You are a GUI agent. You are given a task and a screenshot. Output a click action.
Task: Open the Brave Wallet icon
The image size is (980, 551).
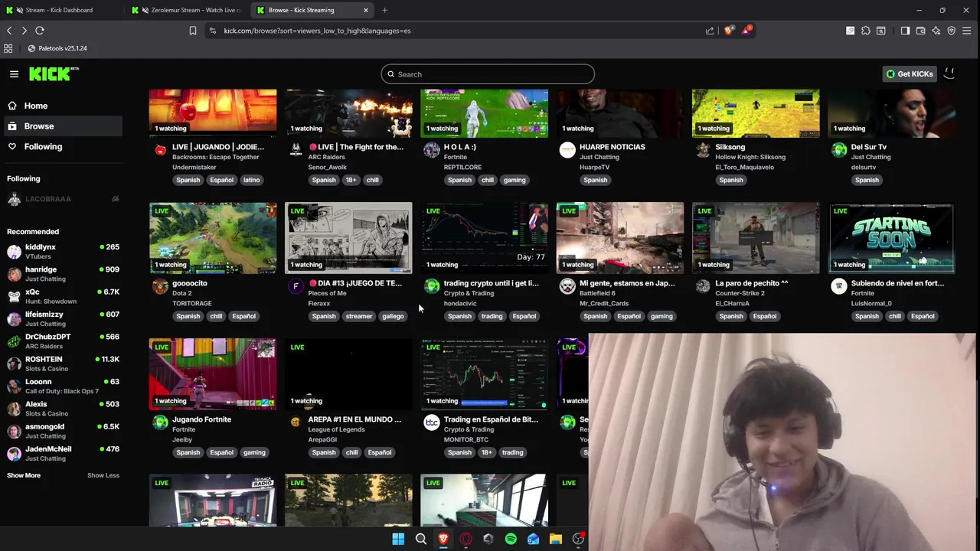(x=921, y=31)
